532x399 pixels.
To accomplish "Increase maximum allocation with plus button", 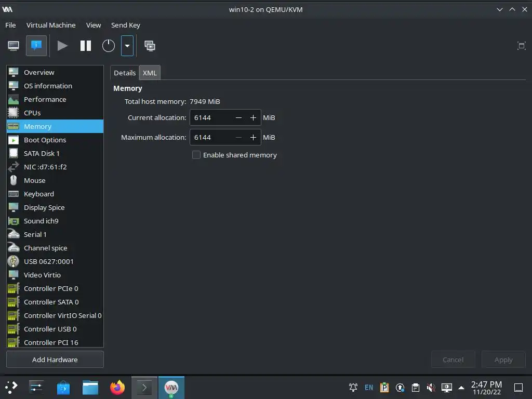I will pyautogui.click(x=253, y=137).
